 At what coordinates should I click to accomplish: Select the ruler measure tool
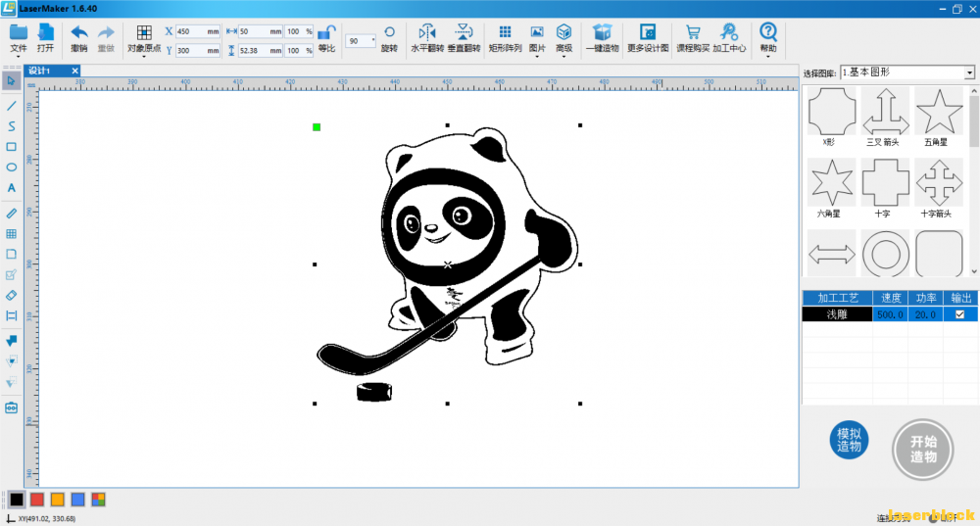tap(11, 213)
